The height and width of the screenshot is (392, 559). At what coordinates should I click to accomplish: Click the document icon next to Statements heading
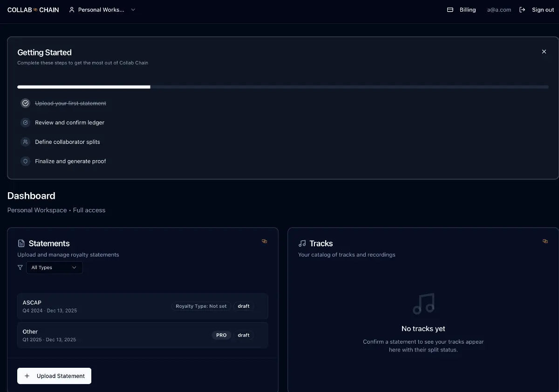tap(21, 243)
